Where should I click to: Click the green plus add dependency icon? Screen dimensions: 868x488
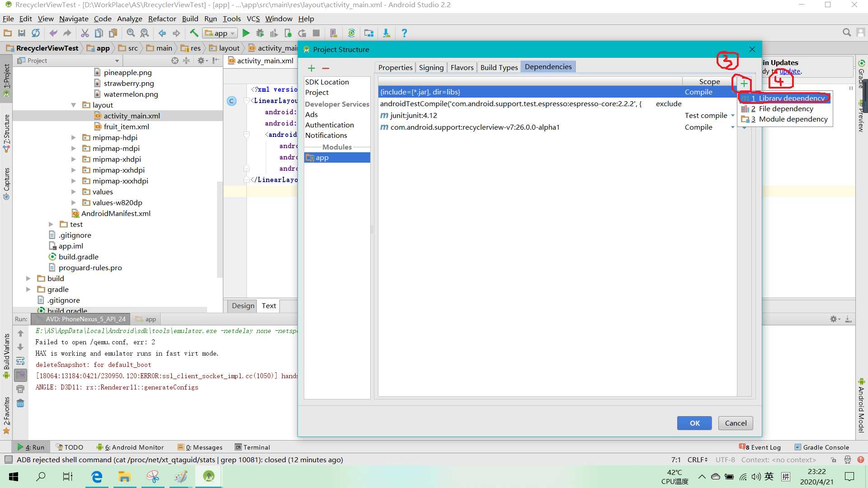[744, 84]
